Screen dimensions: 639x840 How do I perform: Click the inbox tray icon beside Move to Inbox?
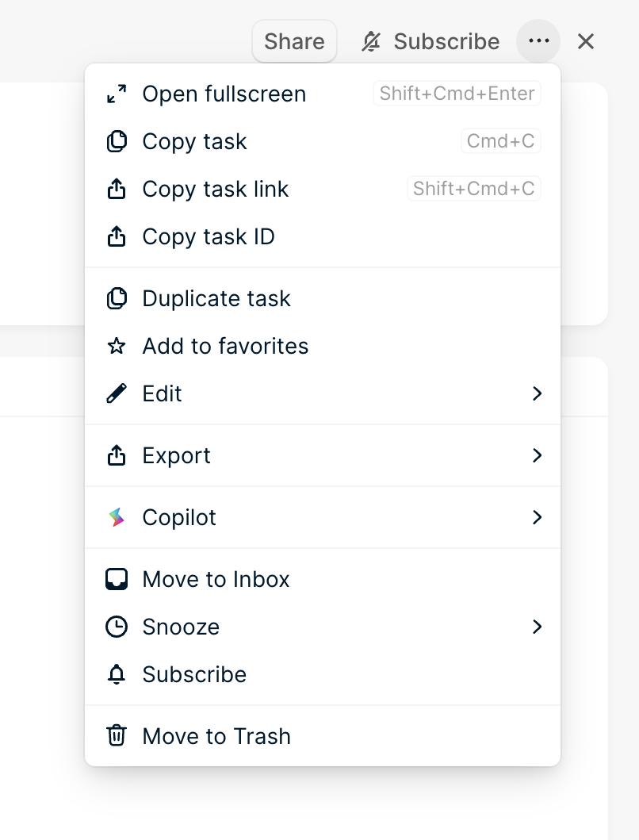point(117,579)
